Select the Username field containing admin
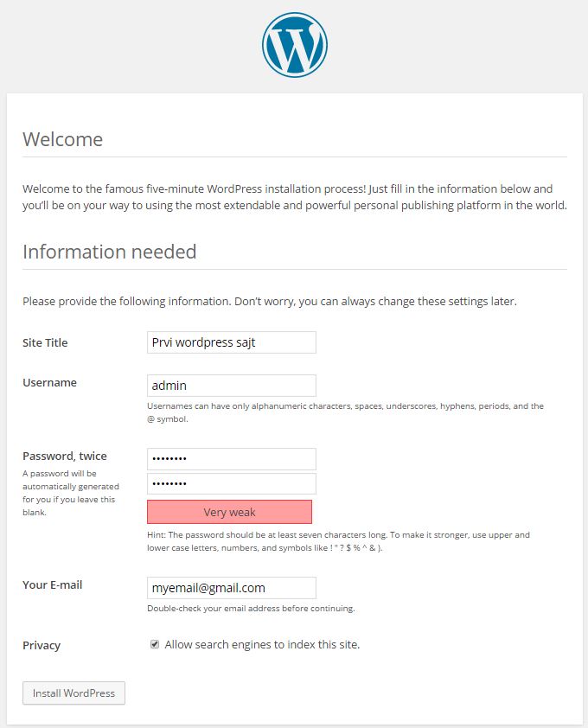Viewport: 588px width, 728px height. [x=231, y=386]
